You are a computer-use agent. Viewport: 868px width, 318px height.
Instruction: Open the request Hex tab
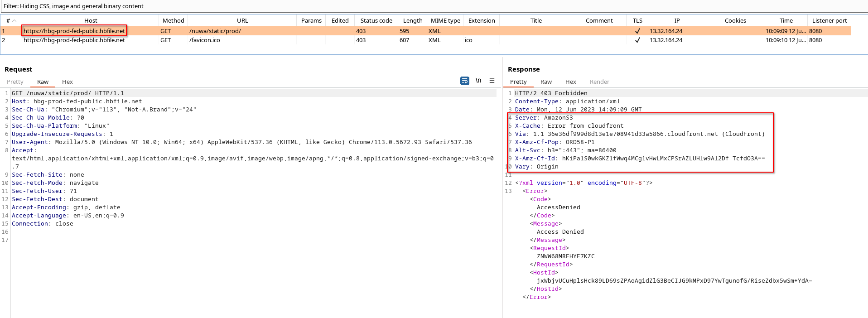(67, 82)
